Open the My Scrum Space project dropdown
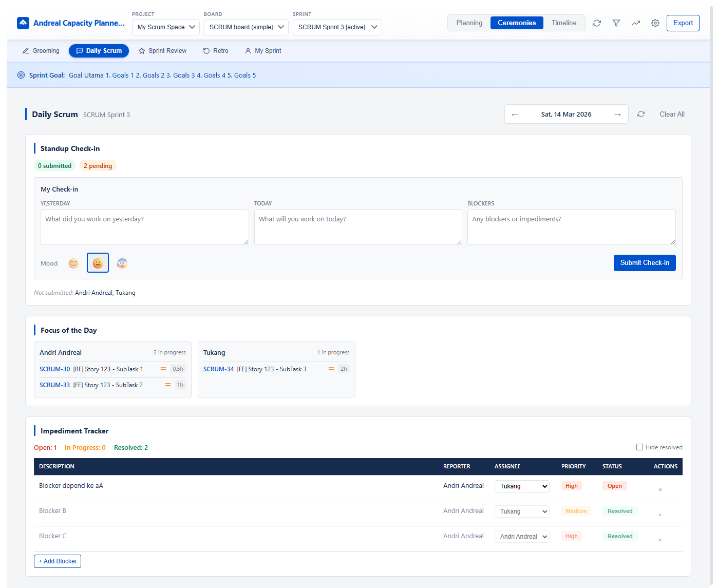 [165, 27]
